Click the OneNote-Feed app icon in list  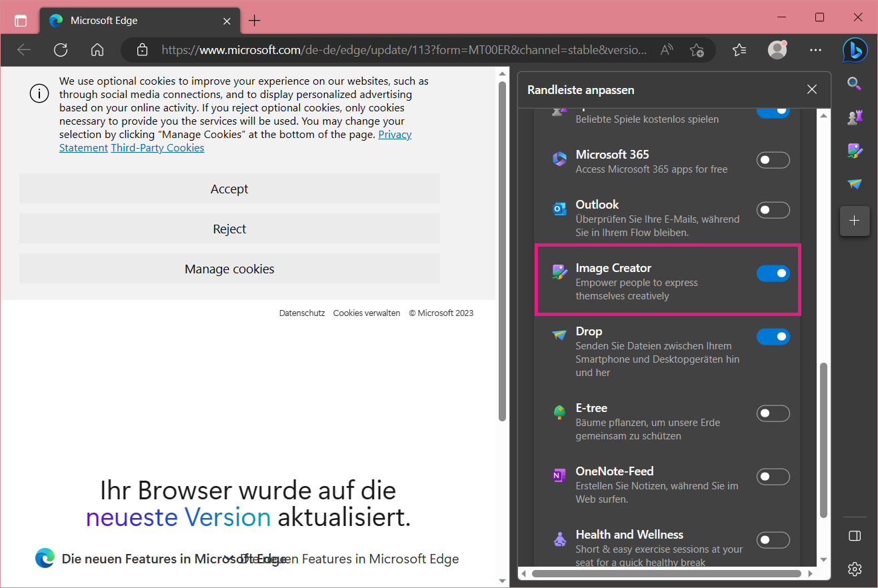559,476
